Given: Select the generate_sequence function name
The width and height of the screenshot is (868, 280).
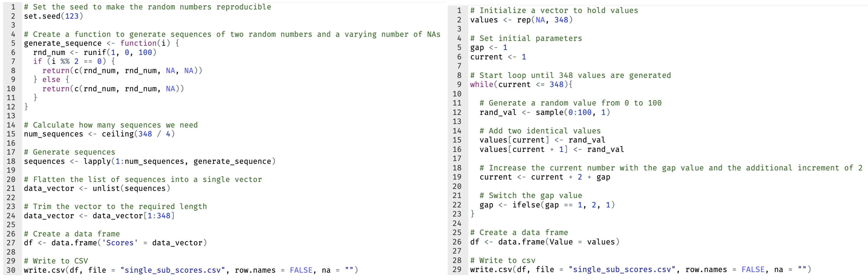Looking at the screenshot, I should (x=62, y=43).
